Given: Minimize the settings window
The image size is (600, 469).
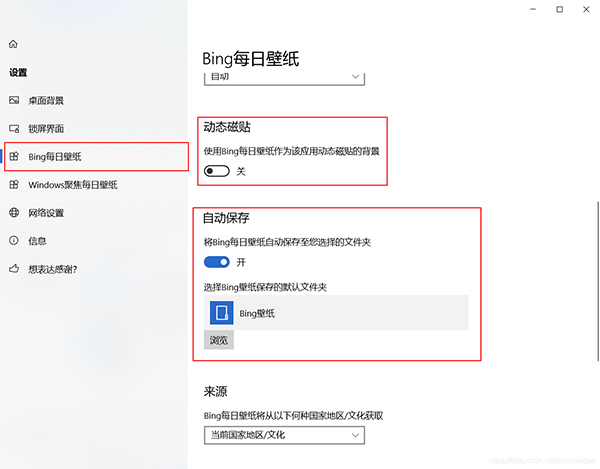Looking at the screenshot, I should (533, 9).
